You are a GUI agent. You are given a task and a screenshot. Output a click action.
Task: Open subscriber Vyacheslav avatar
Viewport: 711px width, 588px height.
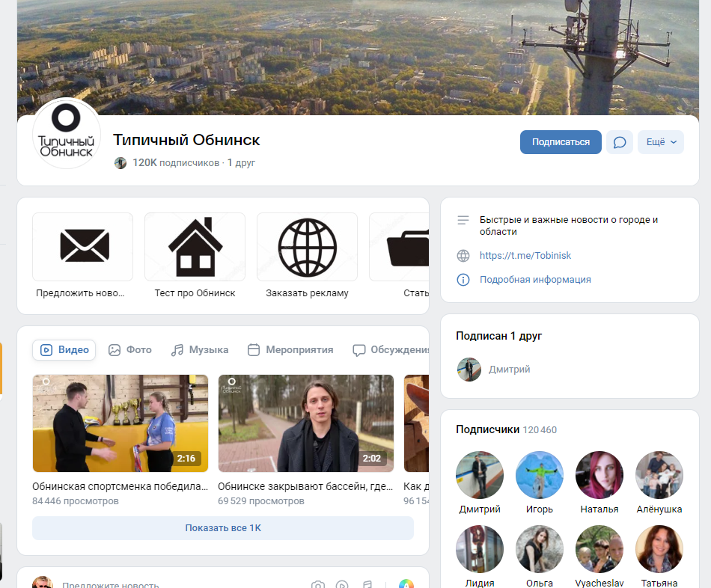pos(599,549)
